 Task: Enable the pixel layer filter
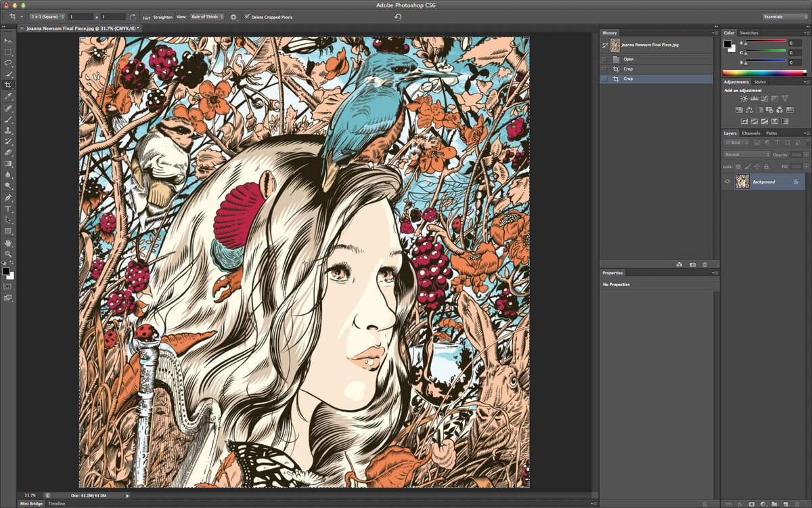coord(757,142)
